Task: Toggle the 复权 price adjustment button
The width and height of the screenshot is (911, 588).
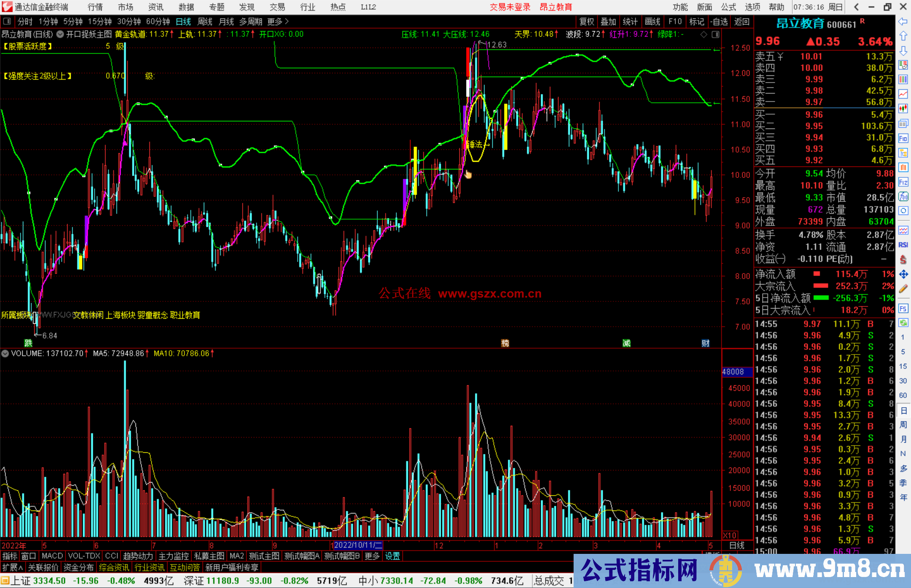Action: pos(587,21)
